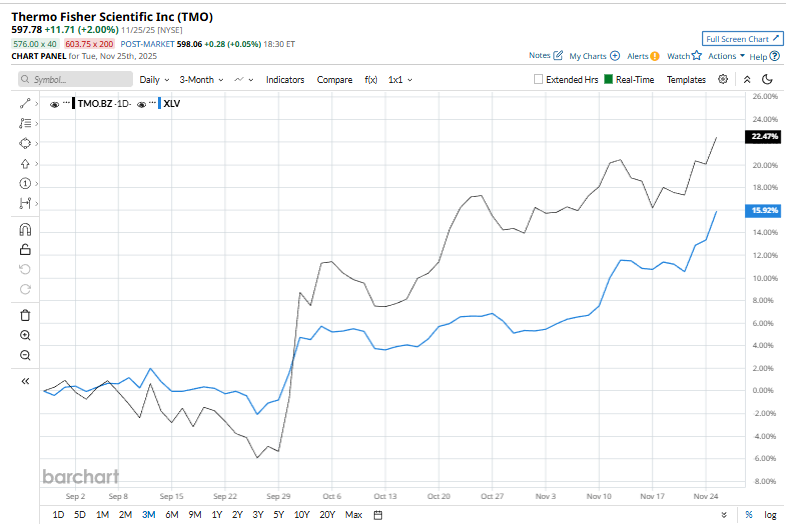Open the 1x1 grid layout dropdown
786x527 pixels.
400,80
